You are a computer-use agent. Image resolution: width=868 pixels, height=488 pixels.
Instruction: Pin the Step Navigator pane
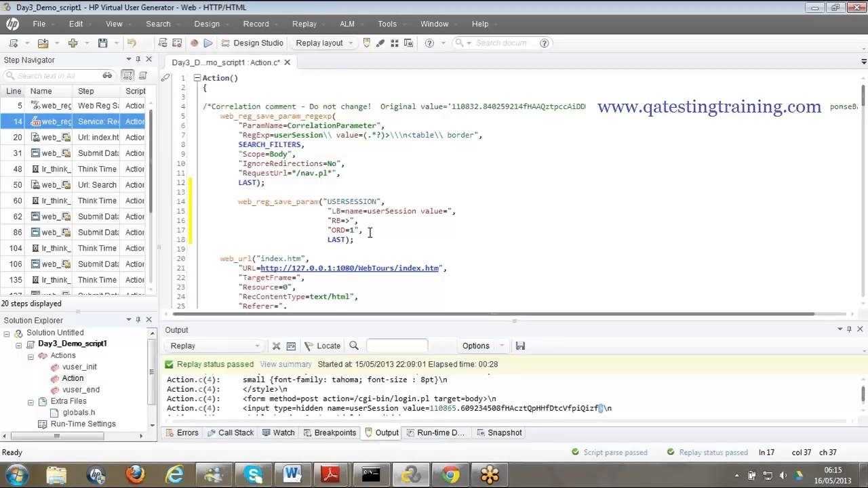pyautogui.click(x=138, y=60)
